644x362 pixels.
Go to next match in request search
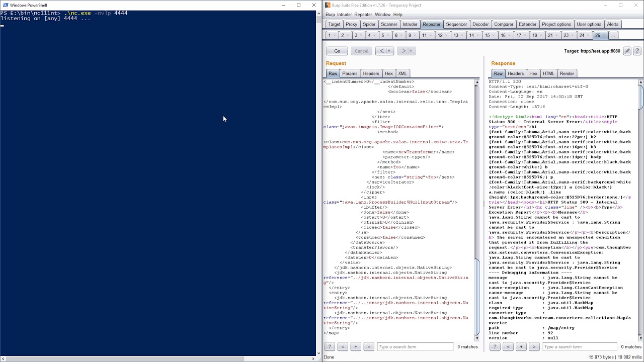click(x=369, y=346)
